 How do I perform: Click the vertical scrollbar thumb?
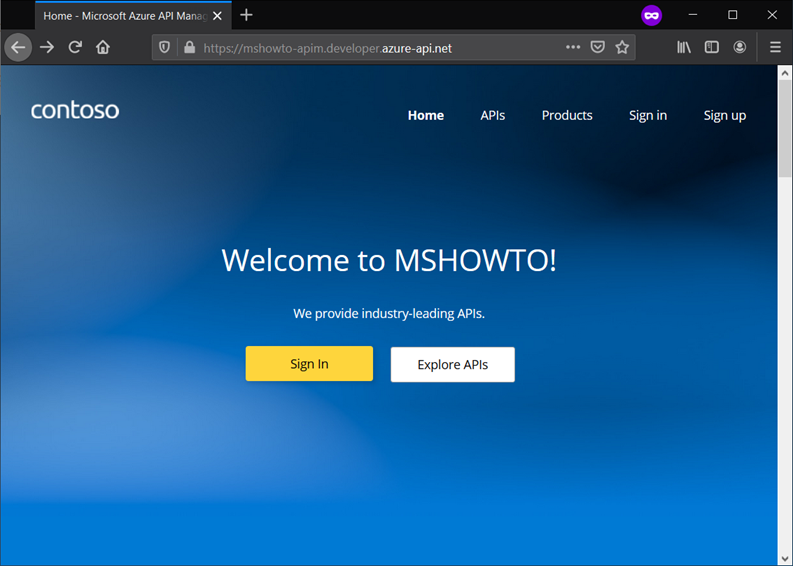point(785,129)
